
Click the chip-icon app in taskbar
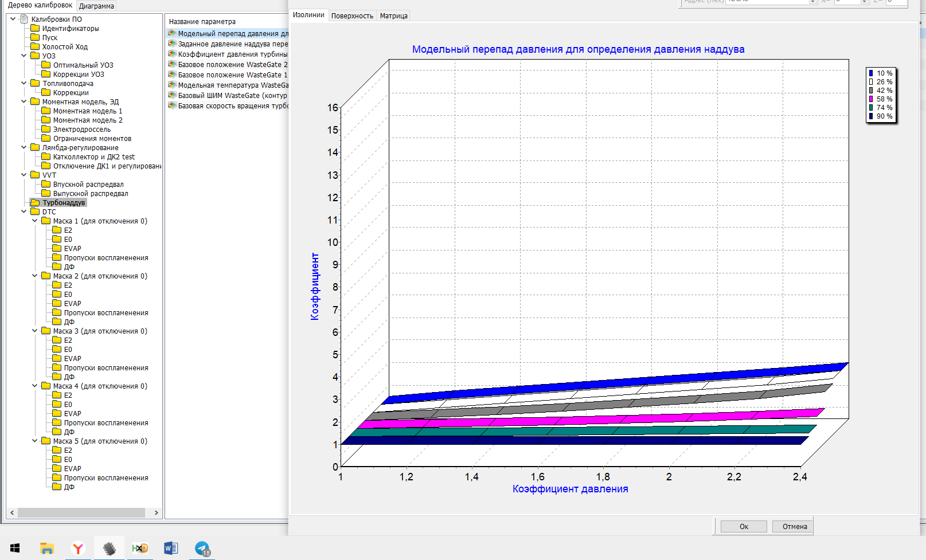click(109, 548)
